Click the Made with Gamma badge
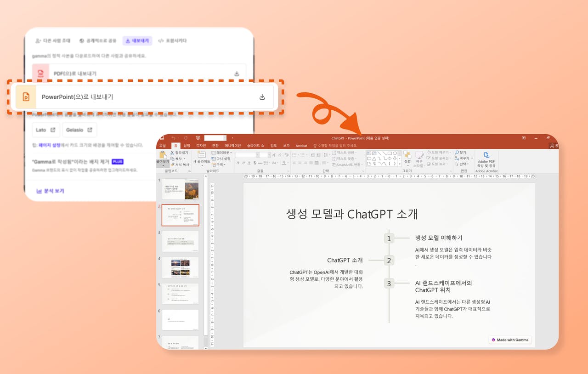The image size is (588, 374). (510, 340)
